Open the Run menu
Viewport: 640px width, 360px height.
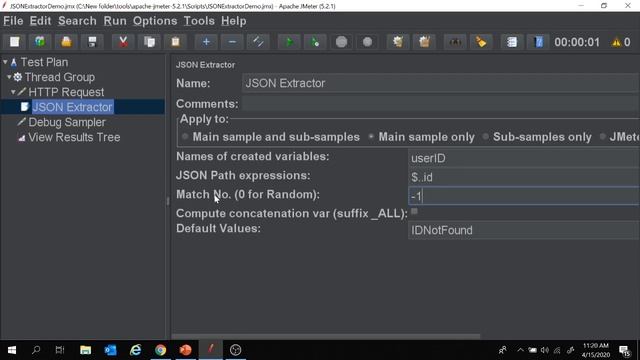[115, 21]
